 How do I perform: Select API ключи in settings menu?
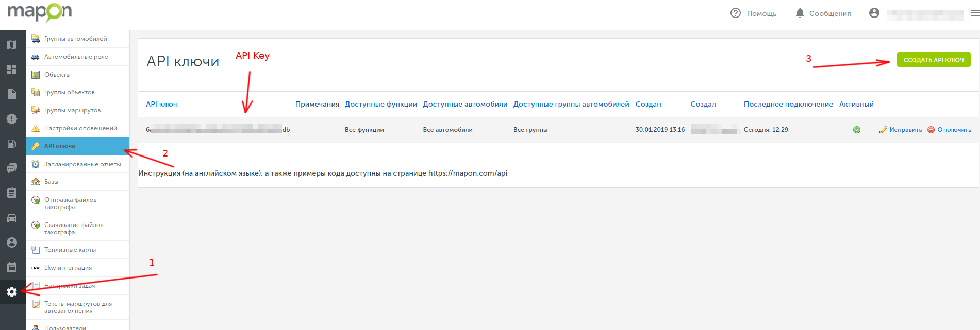coord(60,146)
